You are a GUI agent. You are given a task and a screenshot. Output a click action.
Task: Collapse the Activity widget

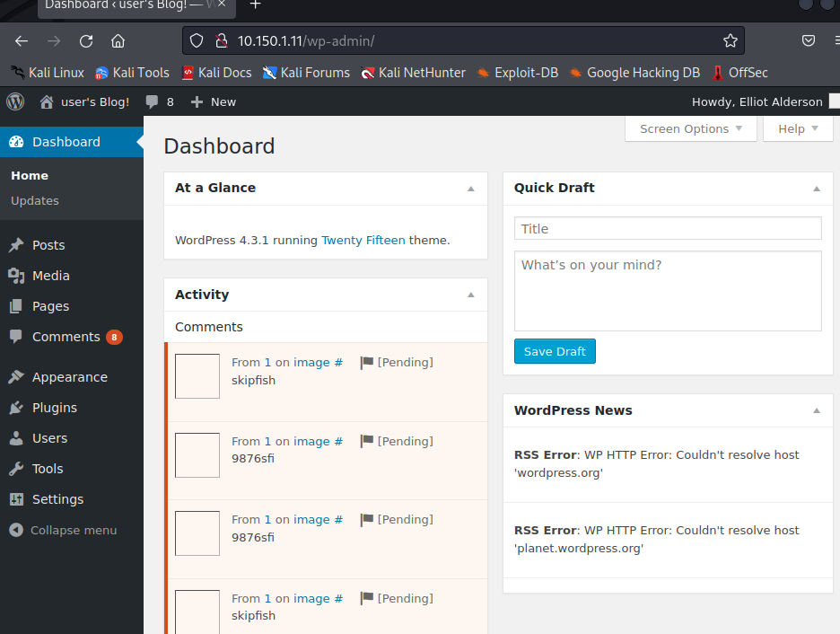tap(471, 295)
